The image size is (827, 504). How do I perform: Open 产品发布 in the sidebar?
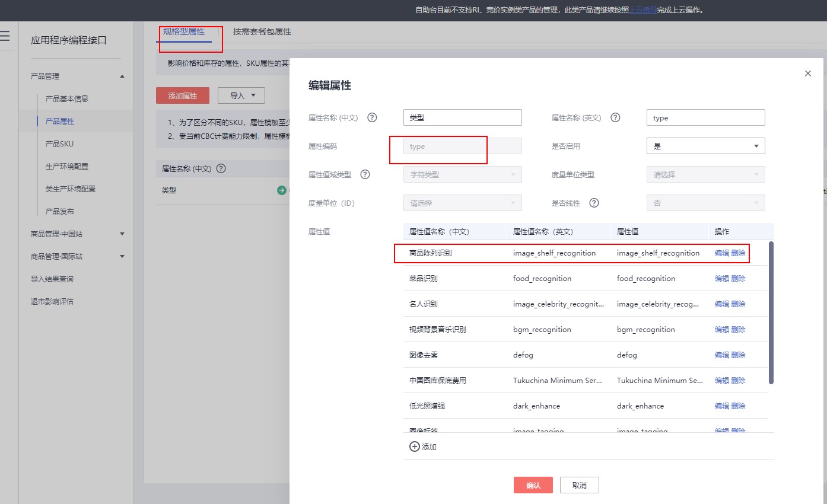click(x=60, y=211)
